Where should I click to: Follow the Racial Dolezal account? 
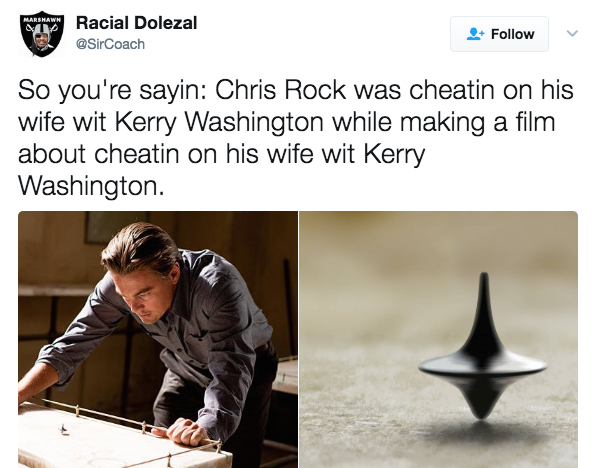pyautogui.click(x=499, y=34)
